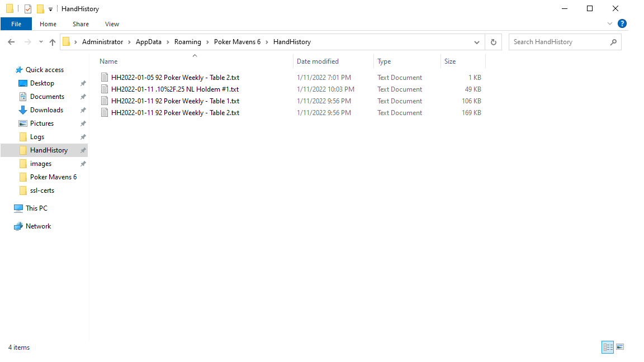Open the address bar history dropdown

[x=477, y=42]
